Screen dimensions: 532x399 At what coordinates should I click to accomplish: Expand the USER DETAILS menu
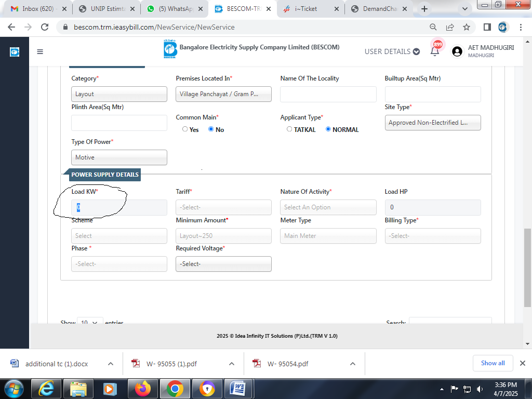tap(392, 51)
